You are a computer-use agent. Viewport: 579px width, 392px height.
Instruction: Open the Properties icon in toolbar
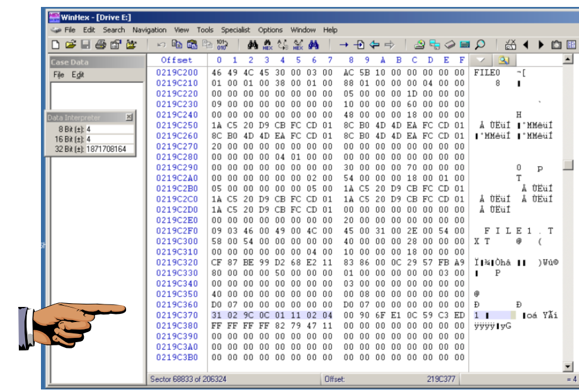click(116, 45)
